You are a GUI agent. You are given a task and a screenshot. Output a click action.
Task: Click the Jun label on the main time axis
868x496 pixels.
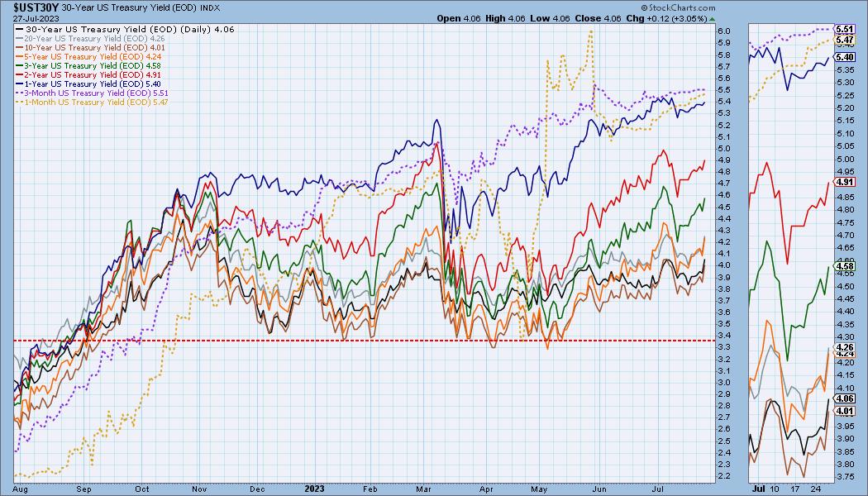[x=599, y=489]
